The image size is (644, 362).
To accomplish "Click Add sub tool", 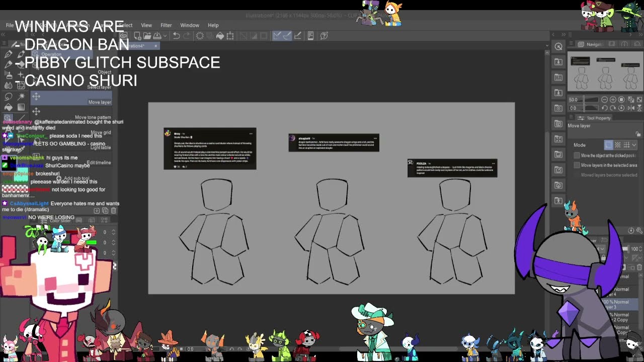I will click(x=73, y=178).
